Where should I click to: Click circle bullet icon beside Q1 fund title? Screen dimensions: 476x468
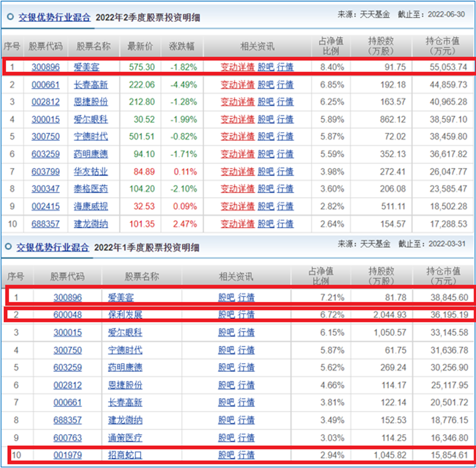(x=8, y=247)
